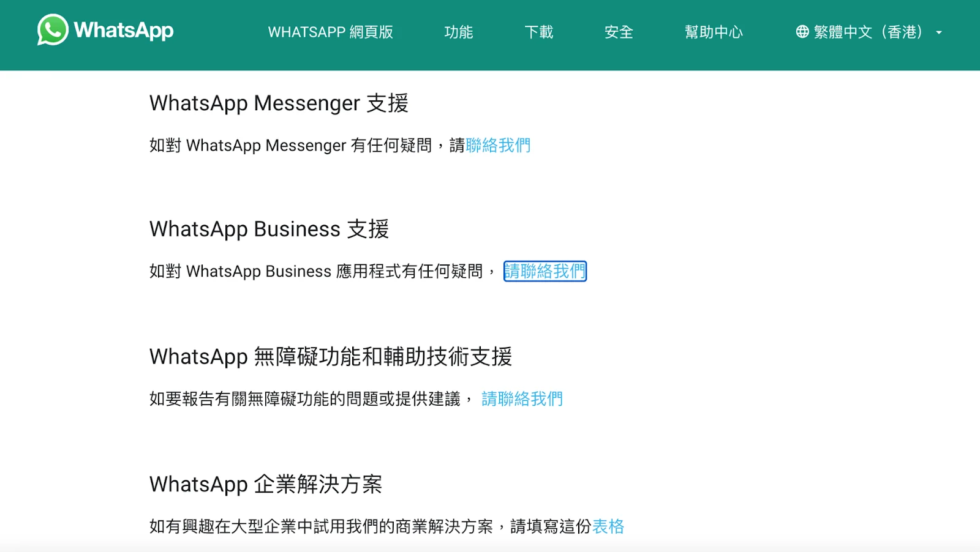Click 聯絡我們 under WhatsApp Messenger 支援
This screenshot has height=552, width=980.
497,146
